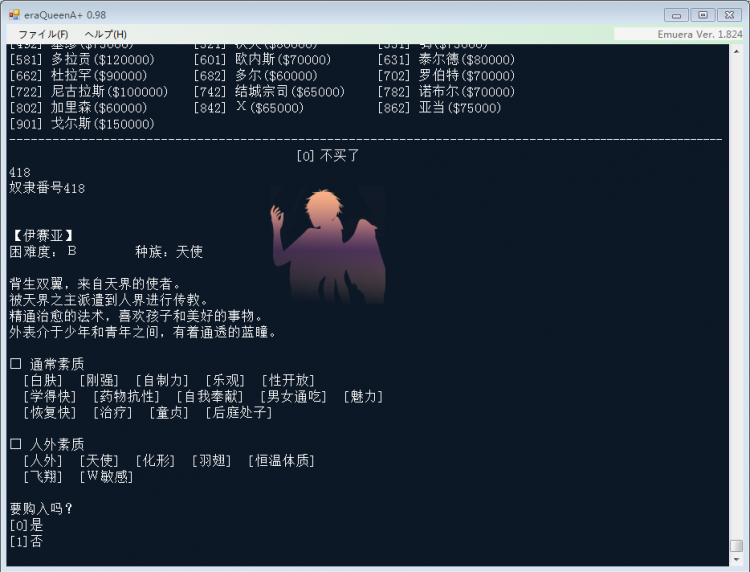Select slave [742] 结城宗司 ($65000)

click(269, 92)
